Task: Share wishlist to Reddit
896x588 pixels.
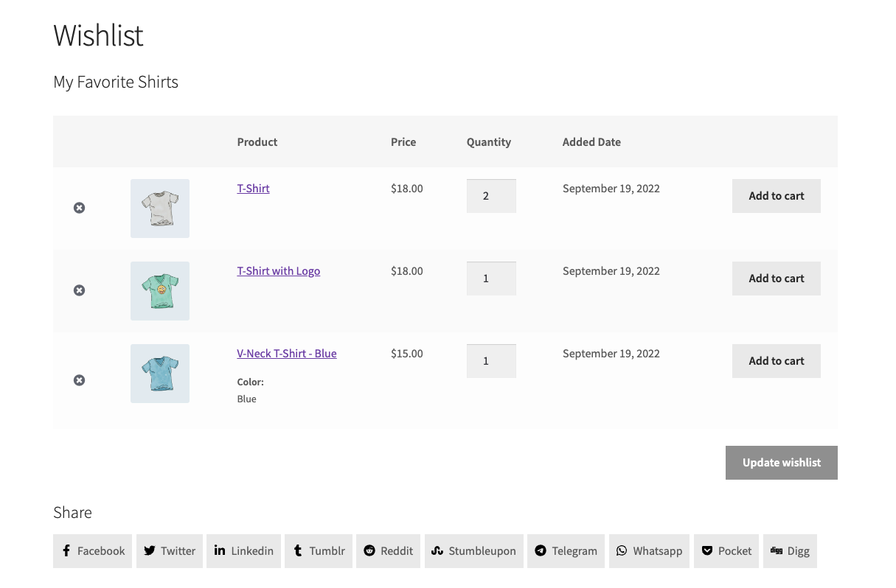Action: [x=388, y=551]
